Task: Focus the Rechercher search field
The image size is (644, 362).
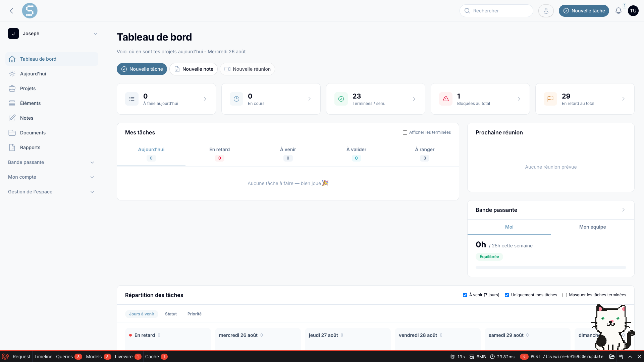Action: click(496, 11)
